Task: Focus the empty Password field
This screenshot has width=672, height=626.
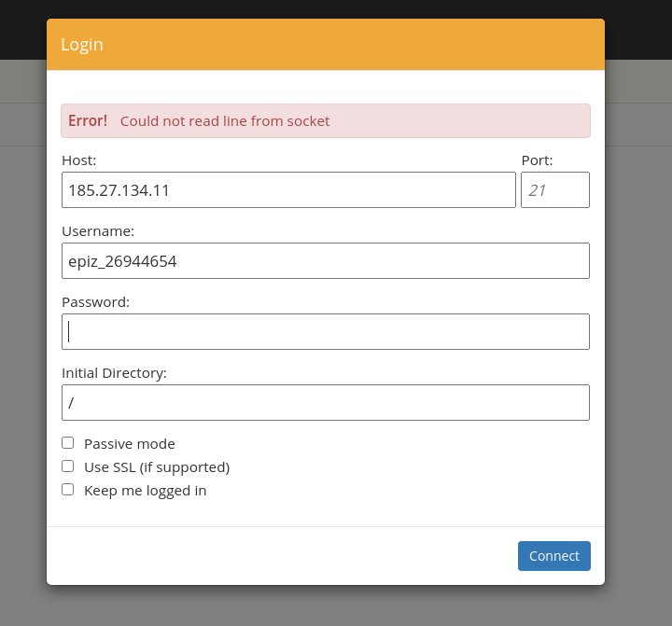Action: tap(326, 332)
